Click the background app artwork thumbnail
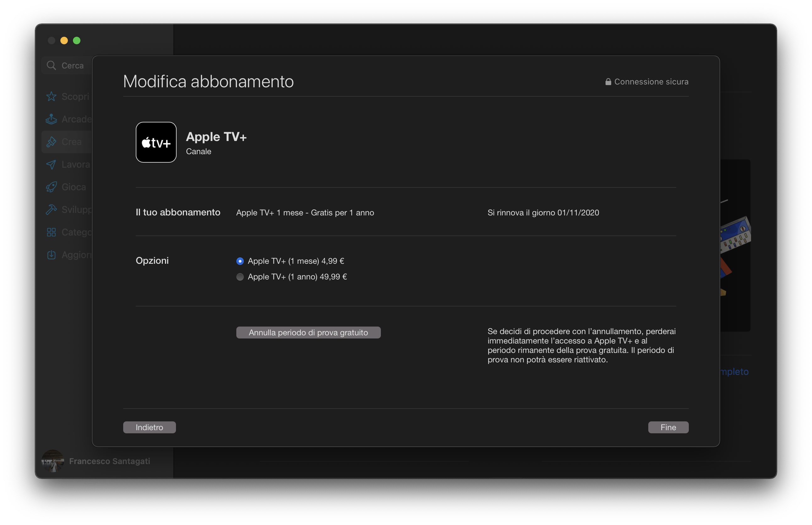812x525 pixels. tap(735, 246)
